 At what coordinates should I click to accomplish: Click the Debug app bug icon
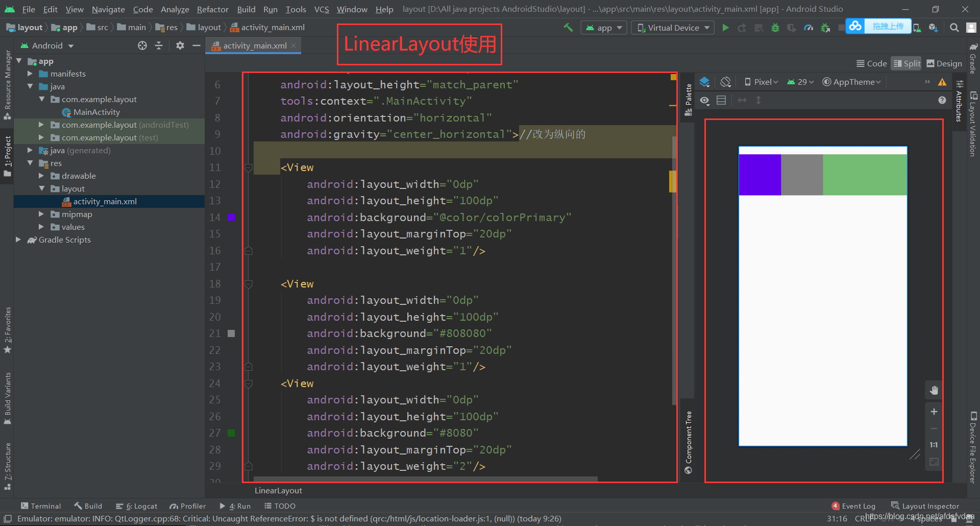tap(775, 28)
